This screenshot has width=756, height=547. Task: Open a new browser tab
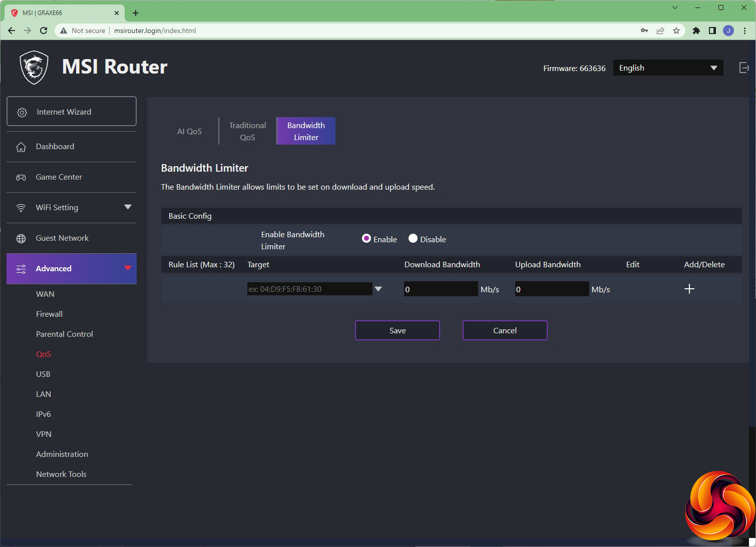click(x=136, y=13)
